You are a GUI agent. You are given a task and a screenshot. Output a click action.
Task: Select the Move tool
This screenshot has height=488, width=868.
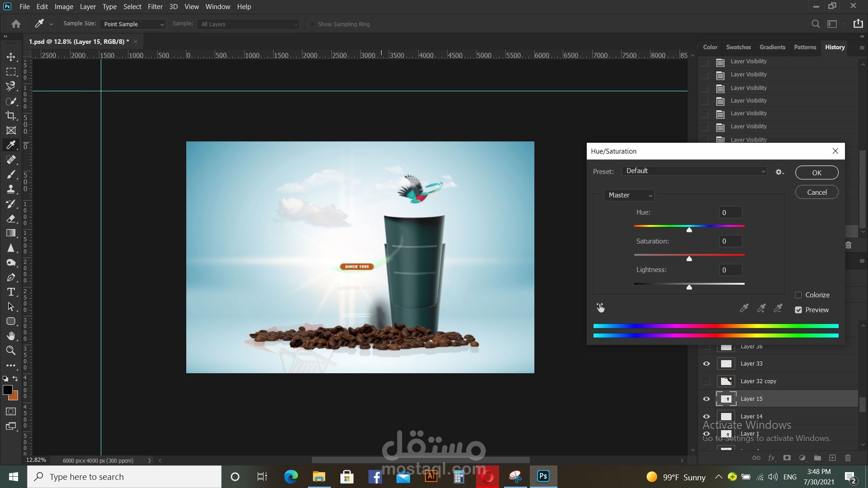coord(11,57)
